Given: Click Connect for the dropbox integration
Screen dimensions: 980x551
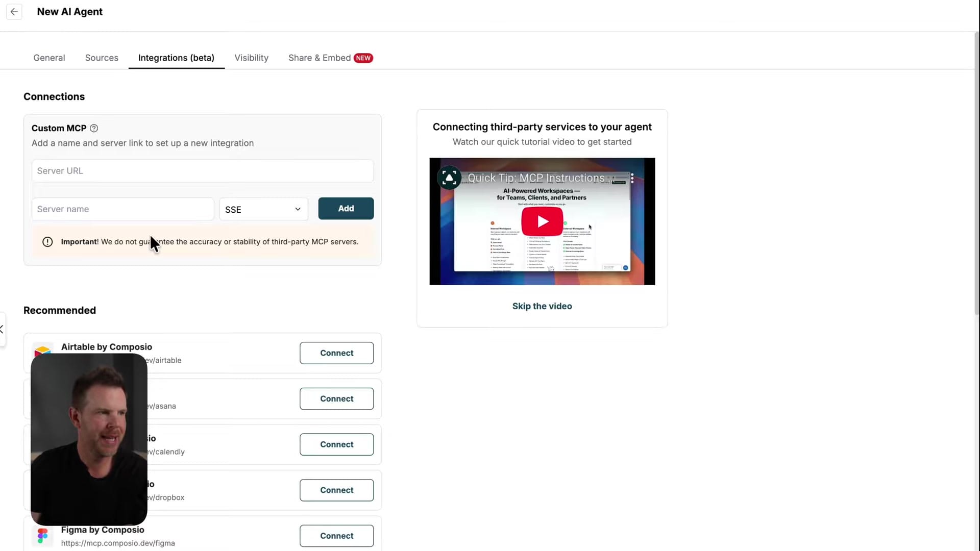Looking at the screenshot, I should (x=336, y=490).
